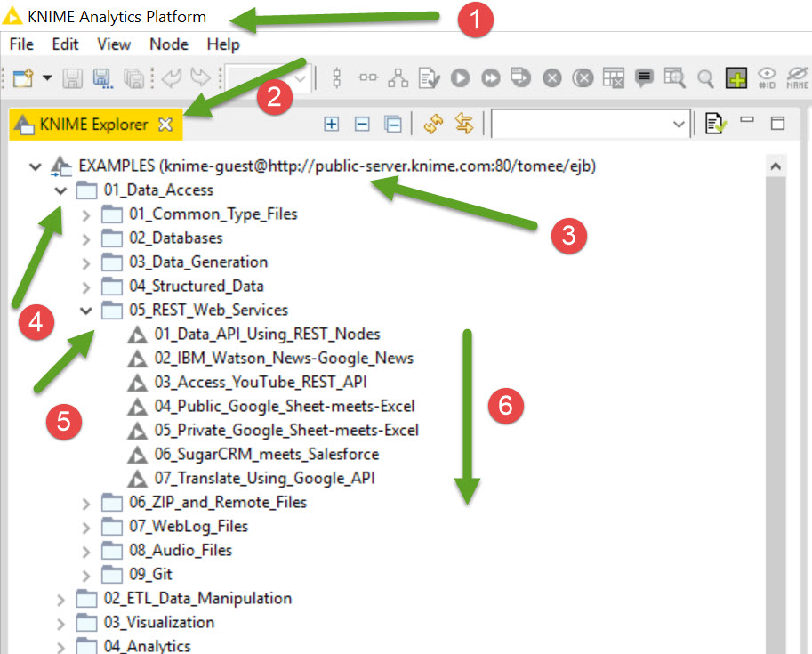The width and height of the screenshot is (812, 654).
Task: Click the auto layout nodes icon
Action: pyautogui.click(x=398, y=78)
